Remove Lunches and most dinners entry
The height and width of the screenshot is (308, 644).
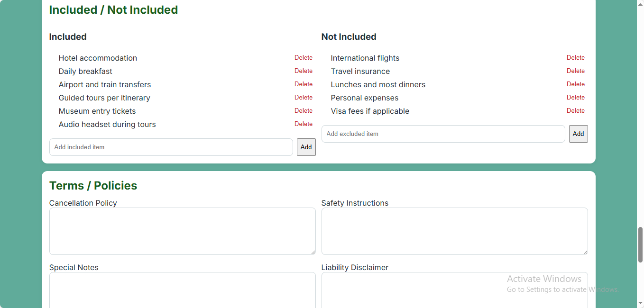click(x=575, y=84)
